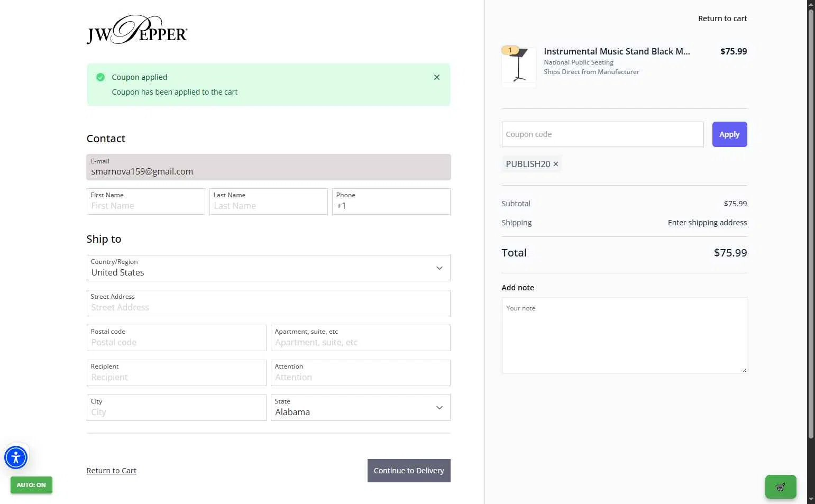Follow the Return to Cart link
The image size is (815, 504).
pyautogui.click(x=112, y=471)
